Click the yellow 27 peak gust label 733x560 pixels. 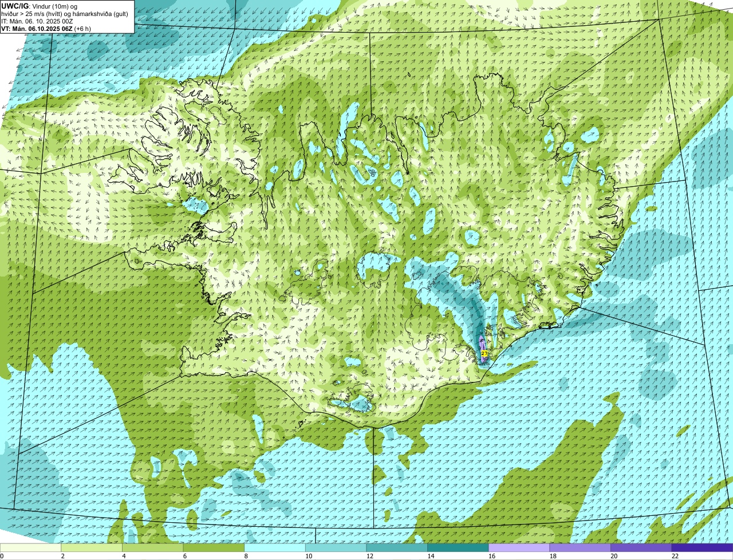click(484, 354)
